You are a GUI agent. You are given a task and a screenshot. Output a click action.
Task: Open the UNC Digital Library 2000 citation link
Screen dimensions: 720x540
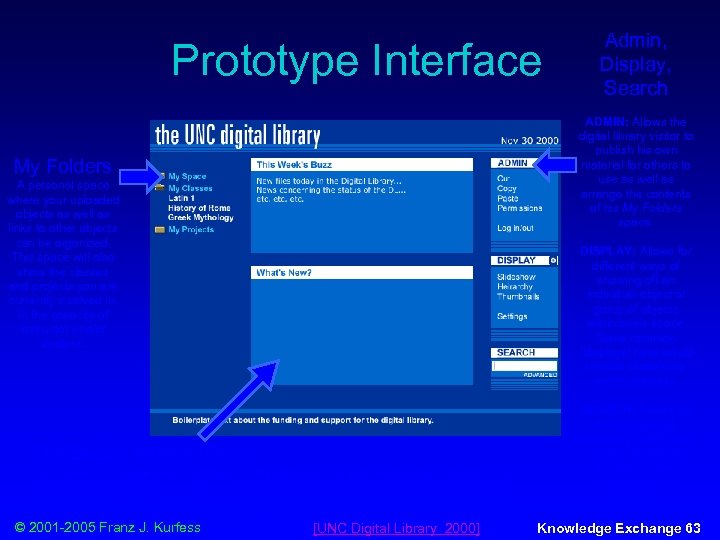click(396, 528)
